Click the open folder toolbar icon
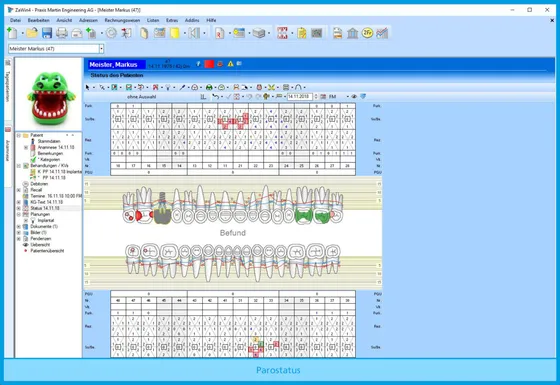This screenshot has height=385, width=560. click(32, 33)
